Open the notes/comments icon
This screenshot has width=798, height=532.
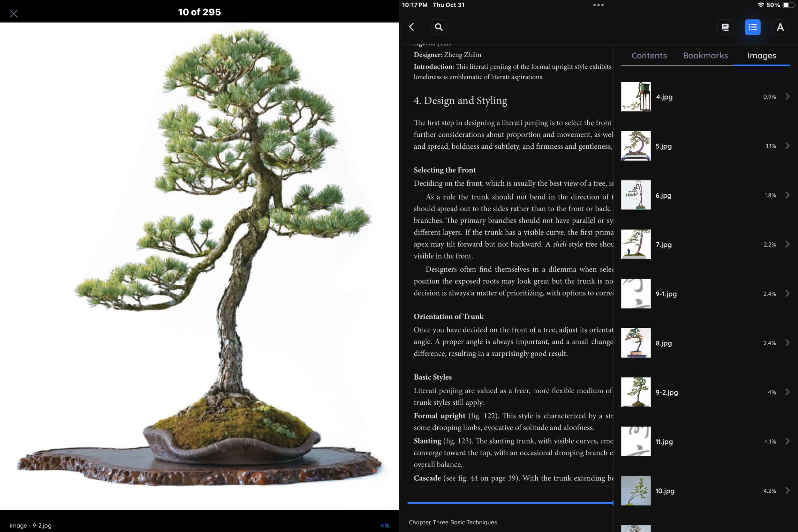pos(725,27)
